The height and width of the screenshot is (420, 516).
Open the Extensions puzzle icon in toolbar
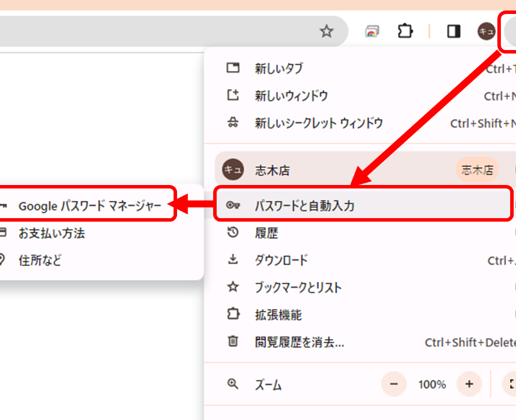(405, 31)
